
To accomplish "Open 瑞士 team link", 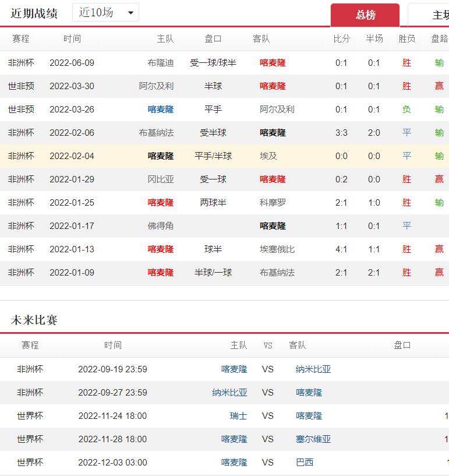I will coord(238,416).
